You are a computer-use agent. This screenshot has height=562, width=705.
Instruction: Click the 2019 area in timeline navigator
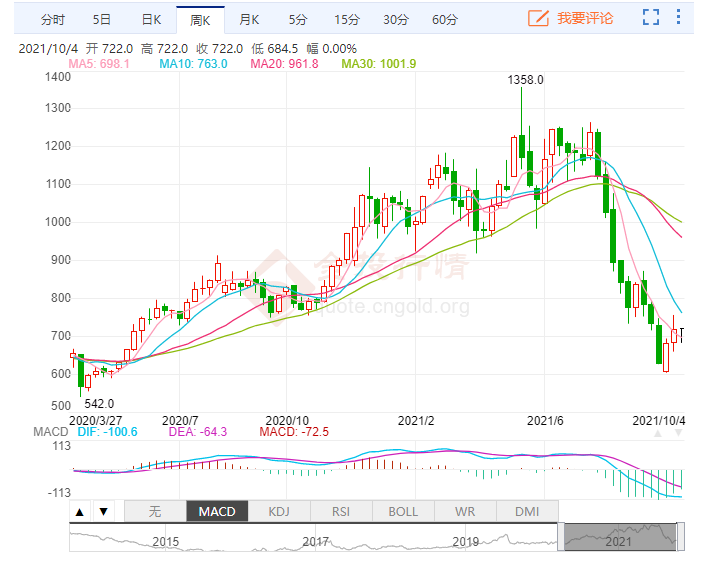[466, 542]
